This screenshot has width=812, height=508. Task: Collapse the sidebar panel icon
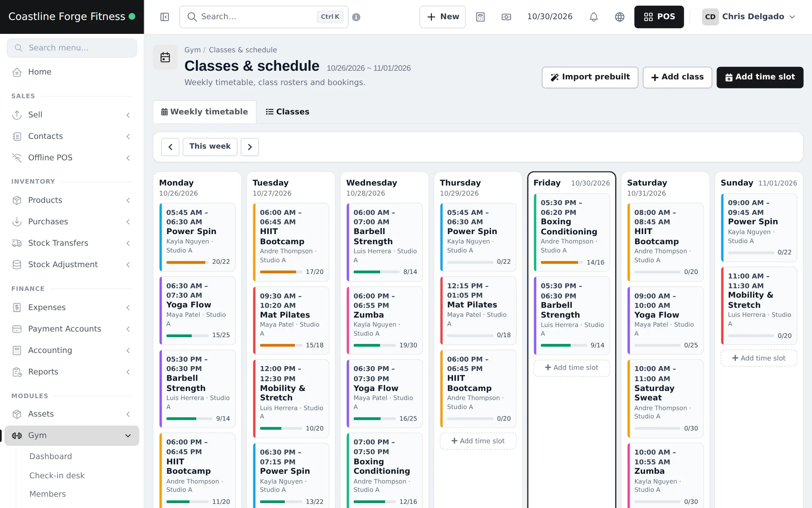[x=165, y=17]
